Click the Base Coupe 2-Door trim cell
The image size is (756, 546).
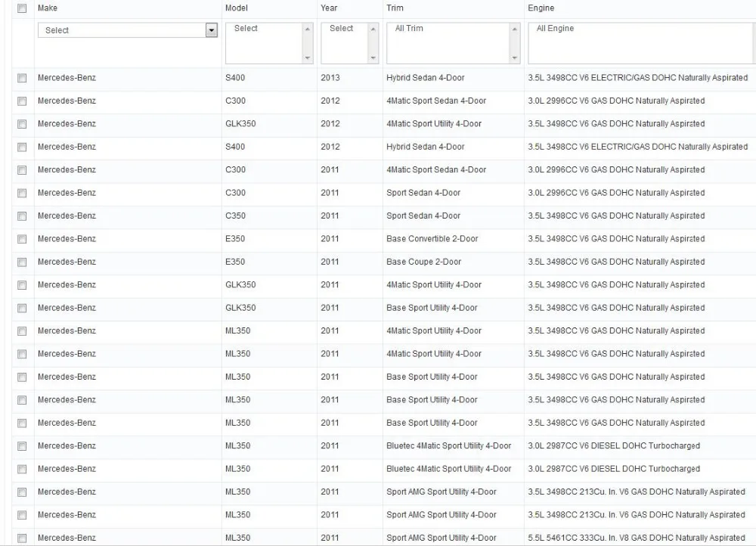[423, 262]
